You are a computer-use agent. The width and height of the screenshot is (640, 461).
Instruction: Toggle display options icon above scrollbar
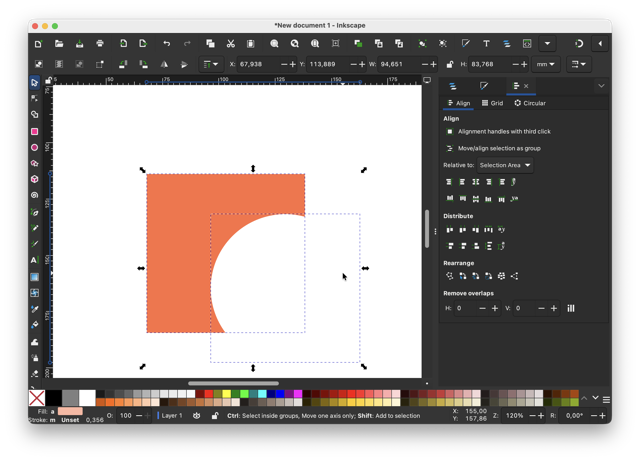(x=427, y=80)
